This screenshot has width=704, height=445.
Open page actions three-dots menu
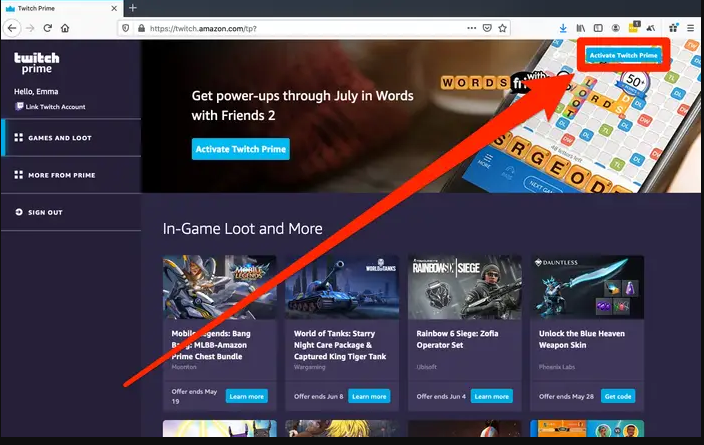tap(471, 28)
